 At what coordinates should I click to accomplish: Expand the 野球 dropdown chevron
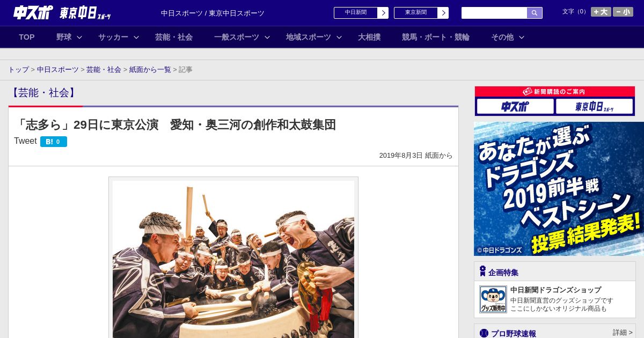(x=79, y=37)
